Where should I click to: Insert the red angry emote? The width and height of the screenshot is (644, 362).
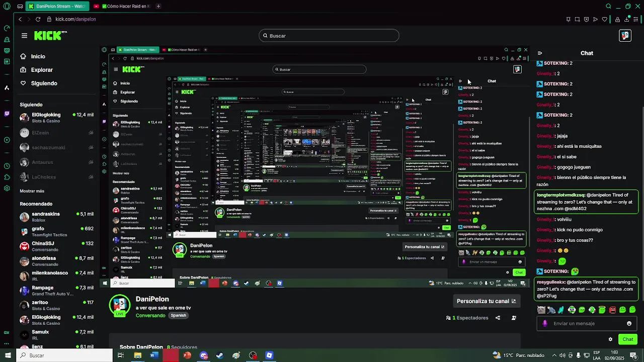[x=612, y=310]
